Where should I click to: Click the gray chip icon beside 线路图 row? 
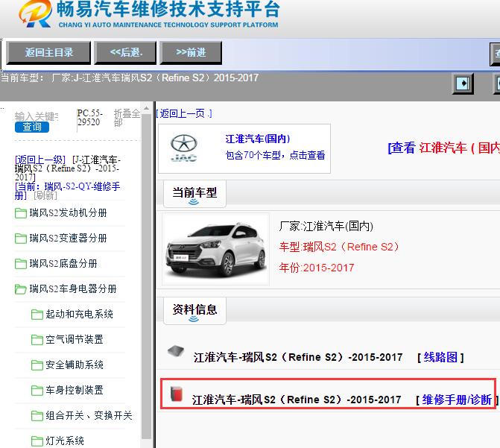tap(176, 351)
